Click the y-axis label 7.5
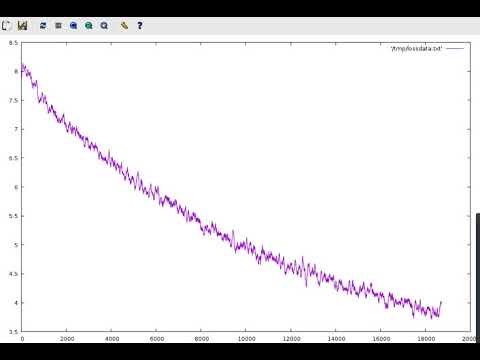 [13, 100]
